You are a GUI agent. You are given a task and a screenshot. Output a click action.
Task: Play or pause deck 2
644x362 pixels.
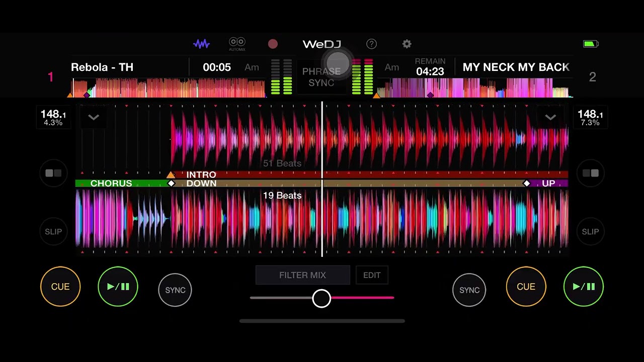pyautogui.click(x=584, y=287)
